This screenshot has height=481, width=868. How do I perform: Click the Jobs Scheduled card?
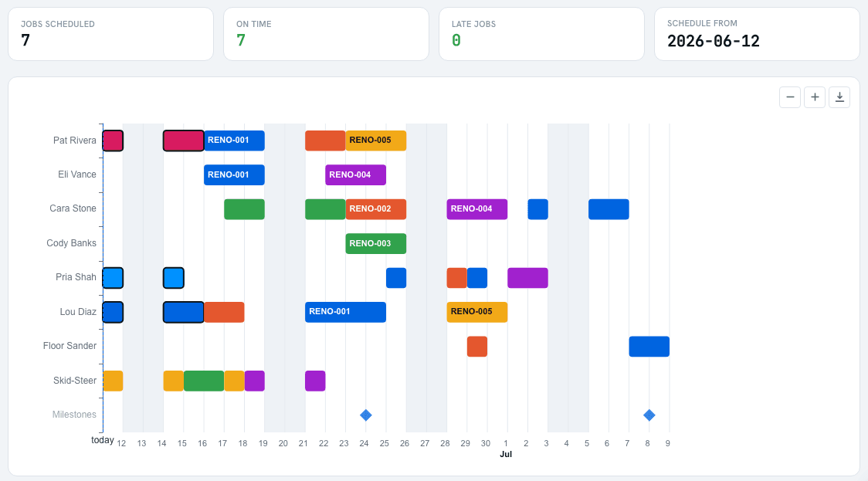pyautogui.click(x=110, y=34)
